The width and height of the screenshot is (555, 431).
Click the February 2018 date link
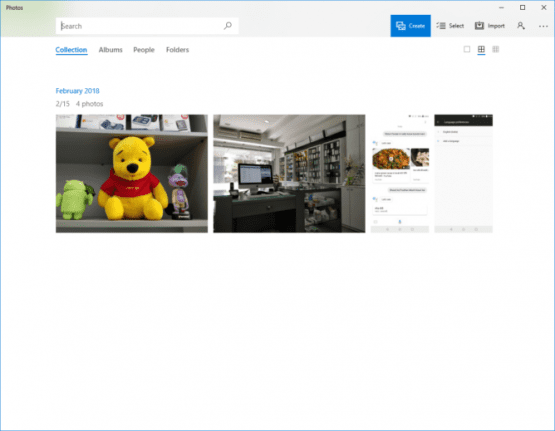tap(78, 91)
